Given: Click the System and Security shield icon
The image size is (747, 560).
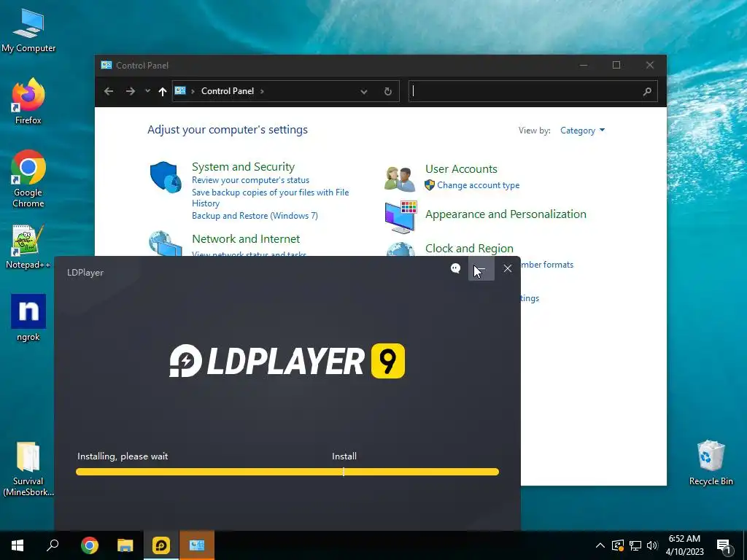Looking at the screenshot, I should [x=166, y=176].
